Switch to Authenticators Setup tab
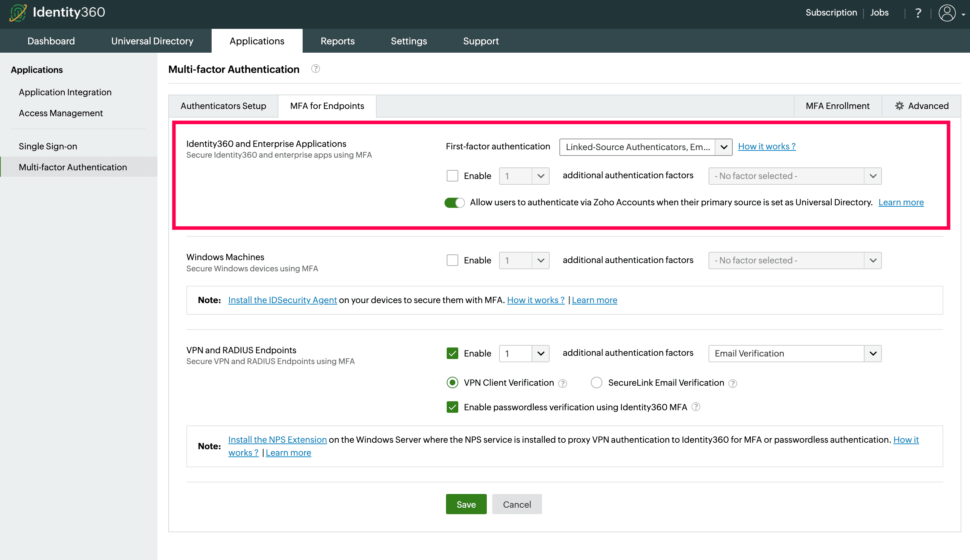 tap(223, 106)
